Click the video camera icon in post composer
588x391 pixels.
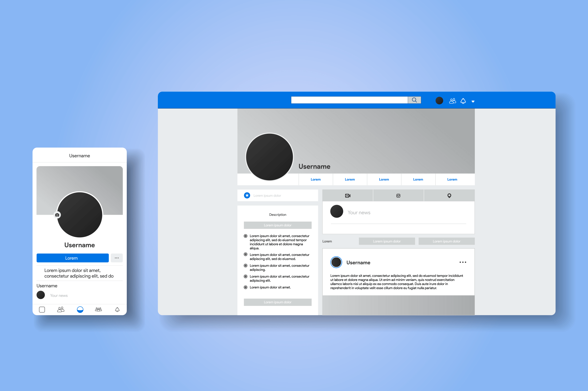click(x=348, y=196)
